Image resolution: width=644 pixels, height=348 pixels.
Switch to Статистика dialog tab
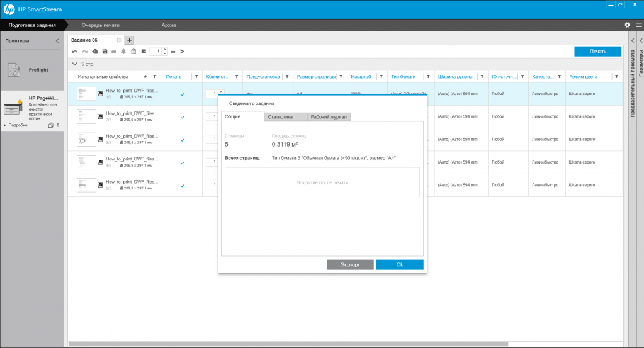click(286, 117)
